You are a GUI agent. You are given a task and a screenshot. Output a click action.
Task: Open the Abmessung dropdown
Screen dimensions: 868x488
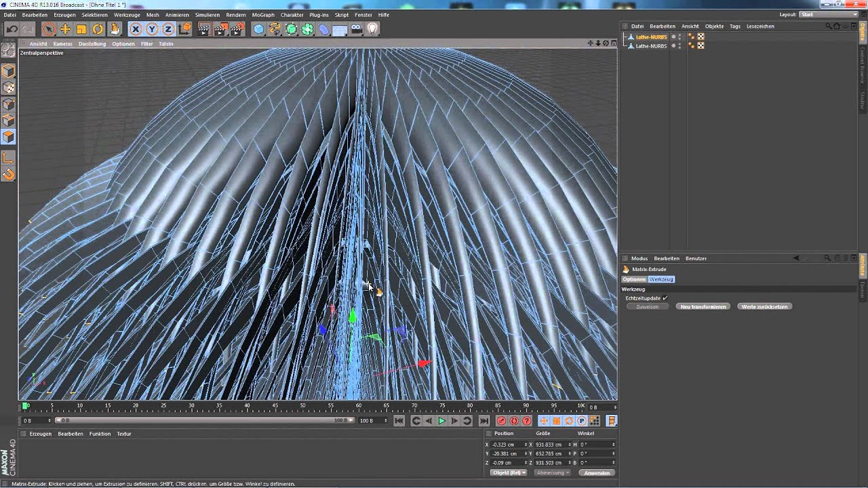point(553,472)
